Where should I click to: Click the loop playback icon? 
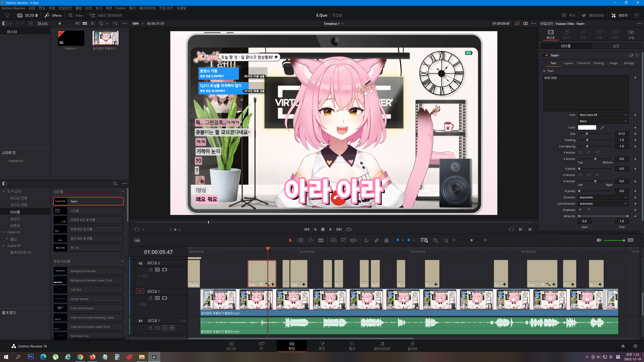click(x=349, y=229)
